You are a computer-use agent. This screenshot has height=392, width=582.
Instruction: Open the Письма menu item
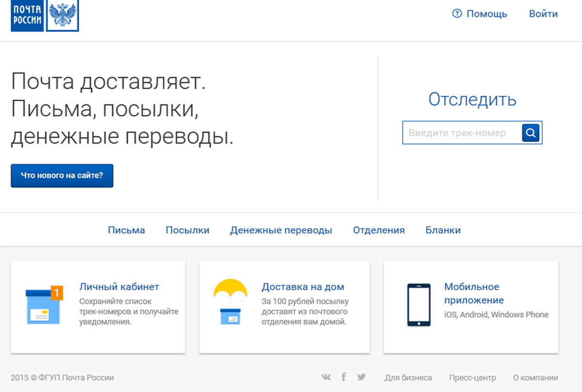[x=126, y=230]
